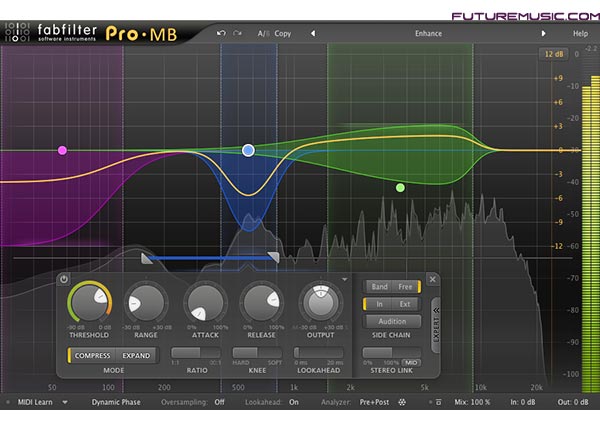Click the output level meter on the right

click(x=590, y=234)
